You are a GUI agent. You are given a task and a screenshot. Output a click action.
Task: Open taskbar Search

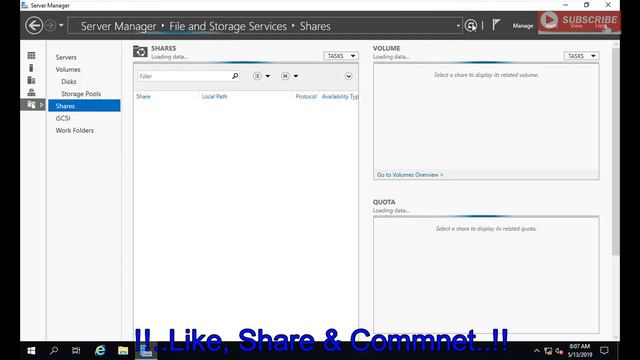[53, 351]
